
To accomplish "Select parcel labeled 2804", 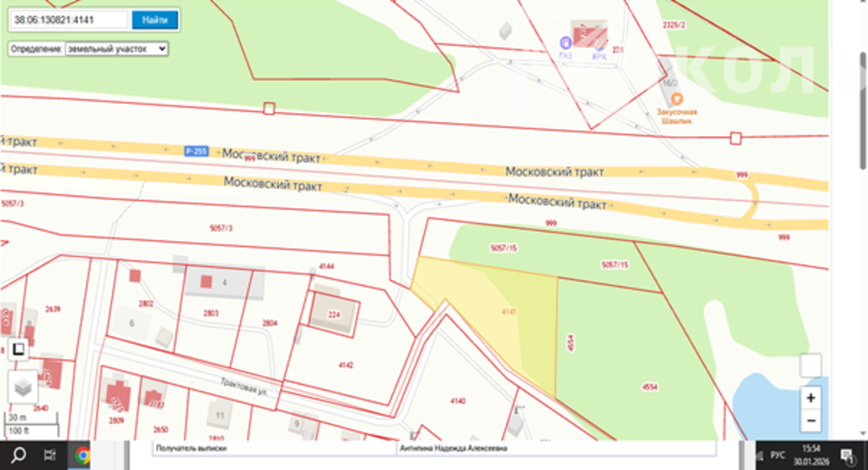I will coord(270,323).
